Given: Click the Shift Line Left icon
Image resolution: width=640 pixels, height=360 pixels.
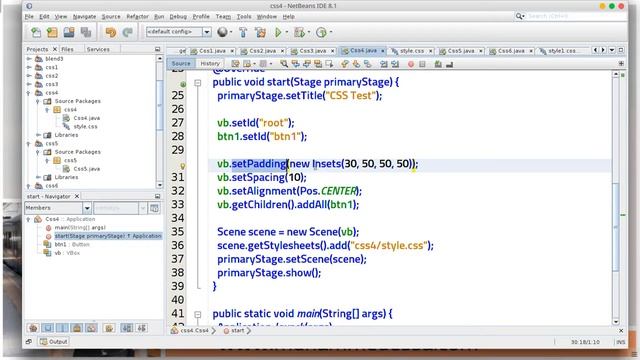Looking at the screenshot, I should coord(384,64).
